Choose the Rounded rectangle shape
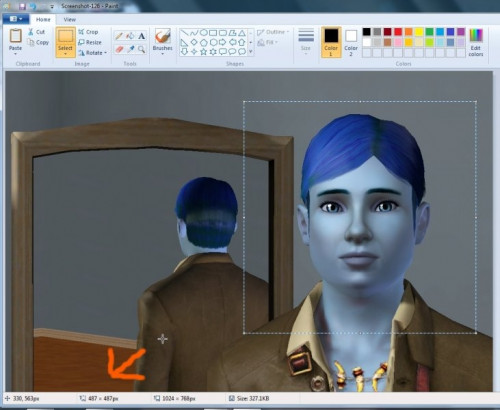The image size is (500, 410). pyautogui.click(x=223, y=33)
